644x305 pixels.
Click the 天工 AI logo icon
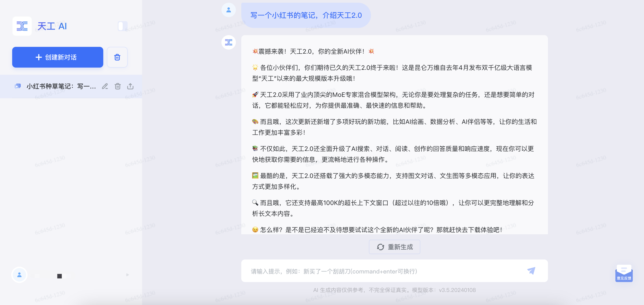click(22, 26)
